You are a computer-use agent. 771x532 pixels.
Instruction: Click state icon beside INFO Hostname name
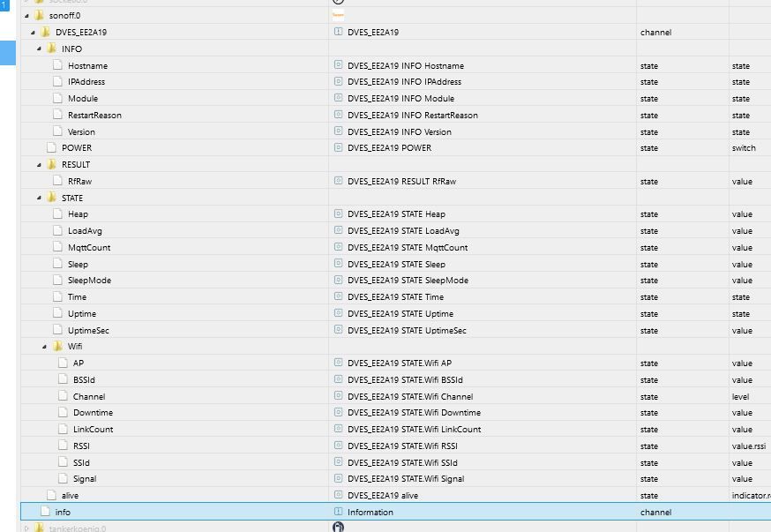338,64
